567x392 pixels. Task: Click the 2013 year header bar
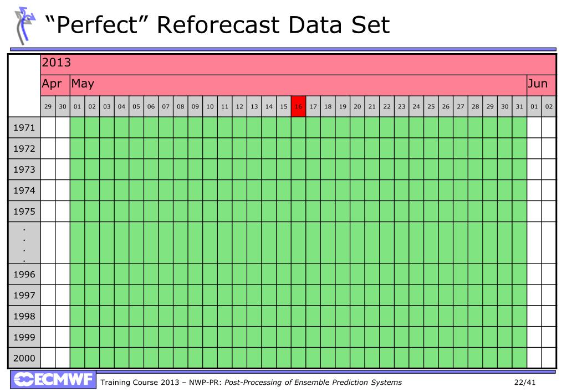point(298,65)
